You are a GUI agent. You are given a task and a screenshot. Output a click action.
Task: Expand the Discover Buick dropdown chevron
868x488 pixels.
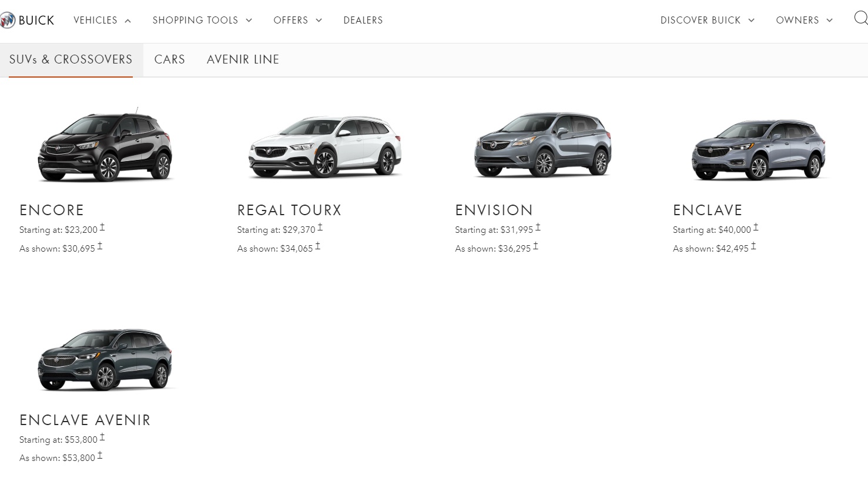coord(751,20)
